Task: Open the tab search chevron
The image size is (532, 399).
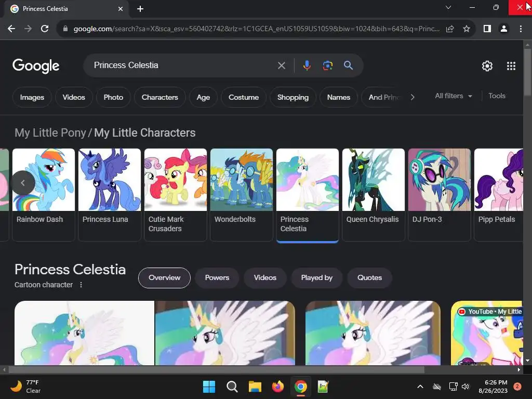Action: click(x=448, y=7)
